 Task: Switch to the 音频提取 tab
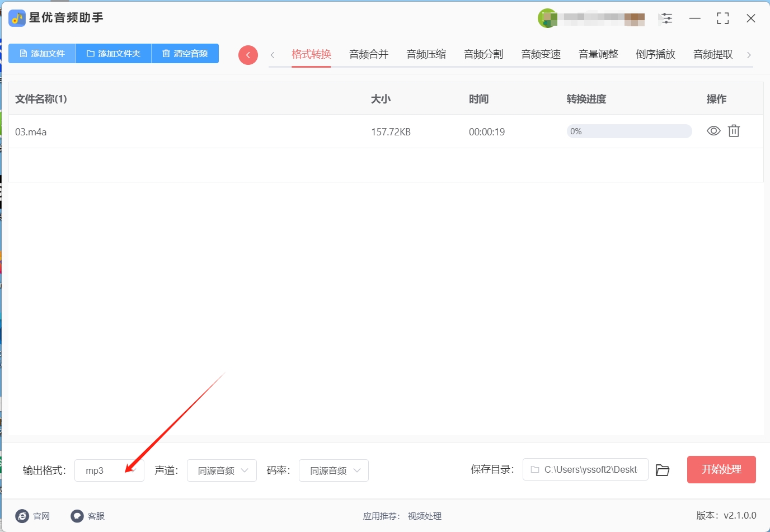713,54
